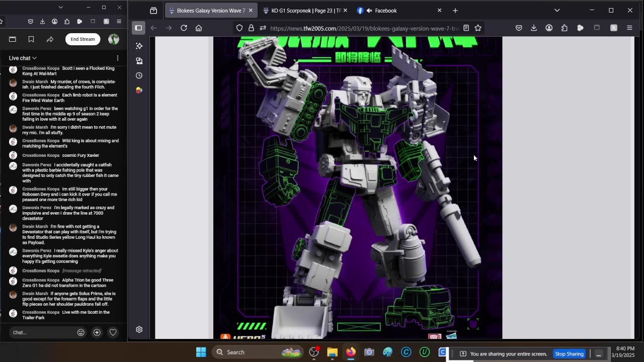Open Downloads panel in right Firefox window

(x=534, y=28)
